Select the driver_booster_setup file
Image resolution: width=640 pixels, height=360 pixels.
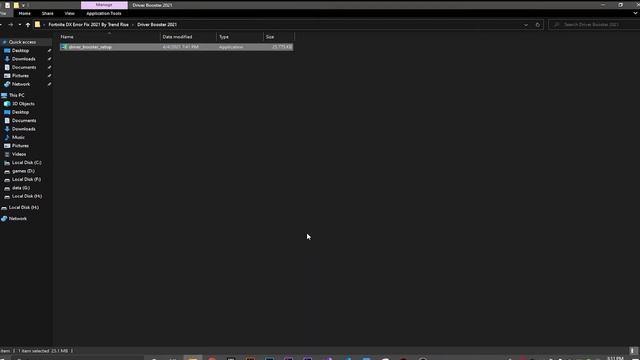176,47
